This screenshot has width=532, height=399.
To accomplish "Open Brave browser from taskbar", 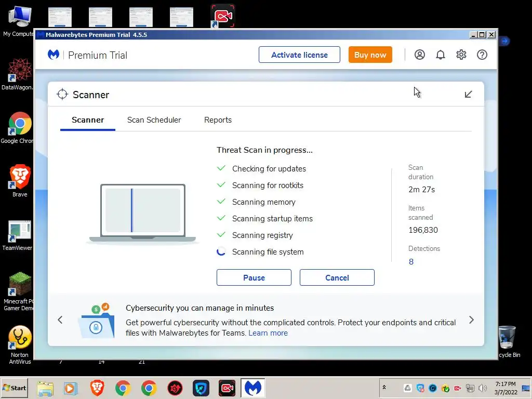I will (x=97, y=388).
